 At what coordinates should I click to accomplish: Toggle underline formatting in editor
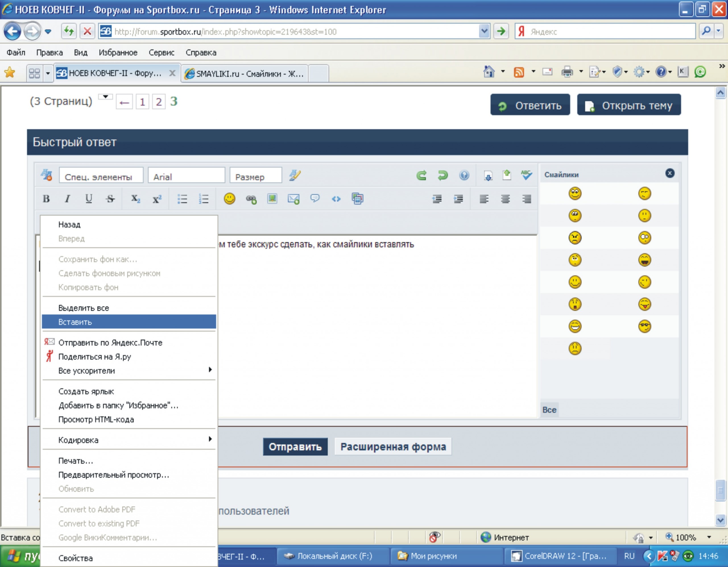coord(89,199)
